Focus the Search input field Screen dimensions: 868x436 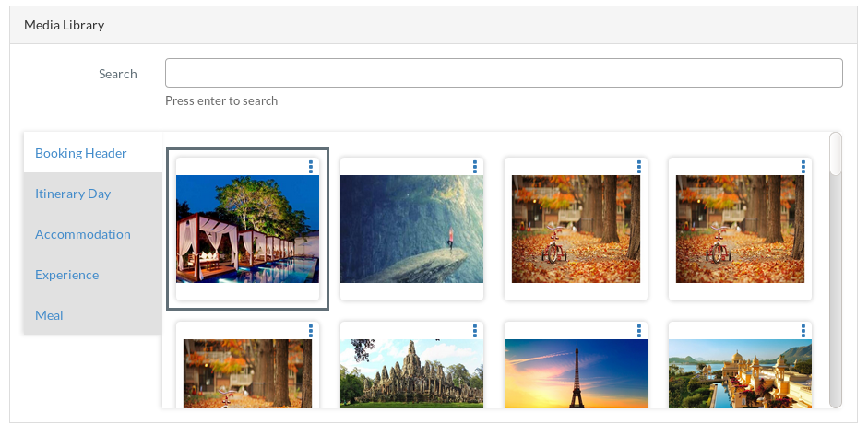(x=504, y=73)
